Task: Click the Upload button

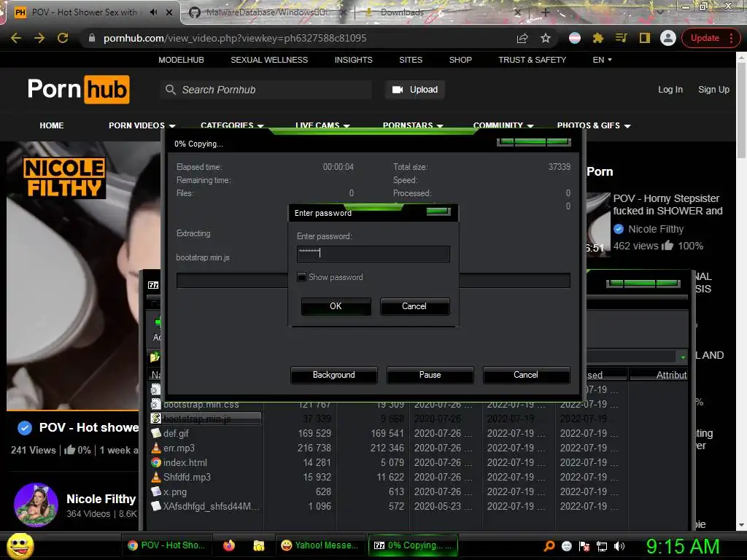Action: coord(415,90)
